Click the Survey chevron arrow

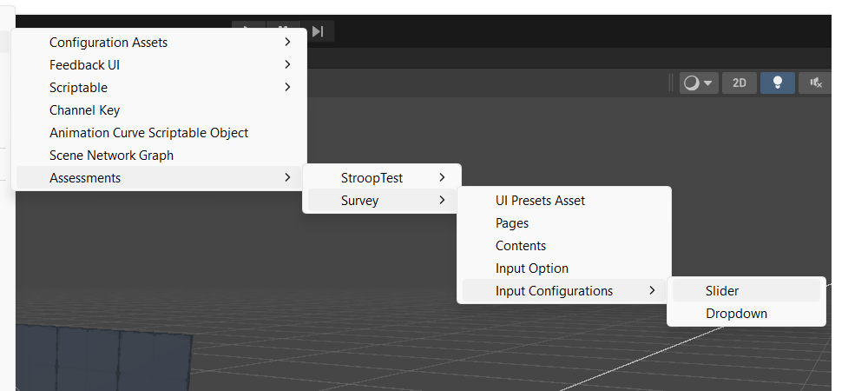pyautogui.click(x=442, y=200)
